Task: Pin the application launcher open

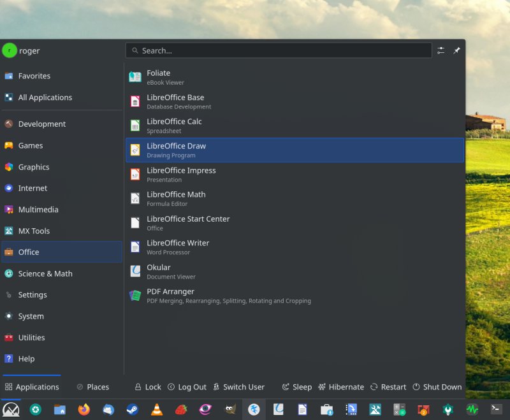Action: (456, 50)
